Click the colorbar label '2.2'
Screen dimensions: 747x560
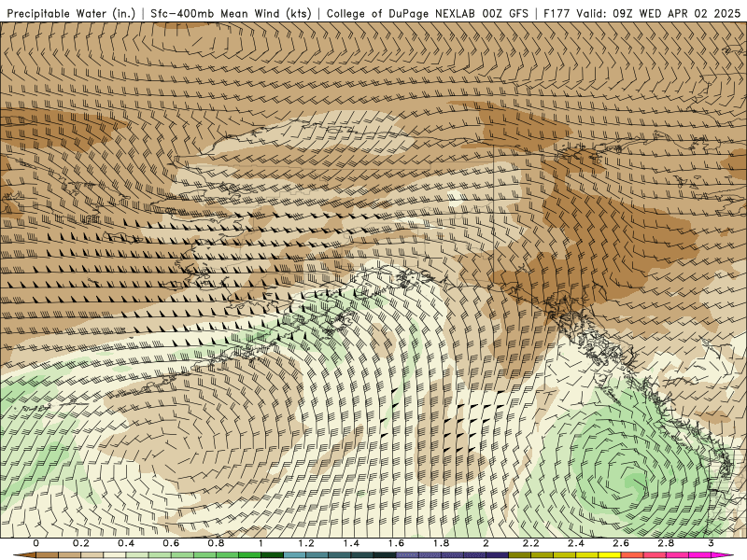pos(530,543)
